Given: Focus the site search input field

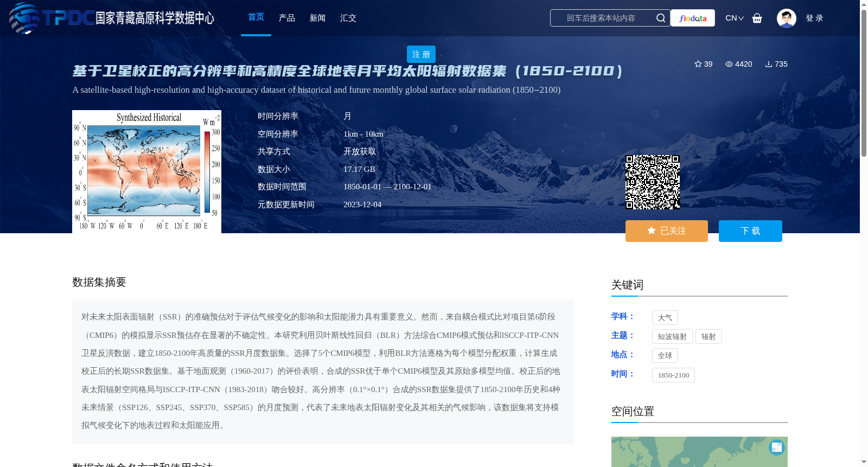Looking at the screenshot, I should (x=601, y=18).
